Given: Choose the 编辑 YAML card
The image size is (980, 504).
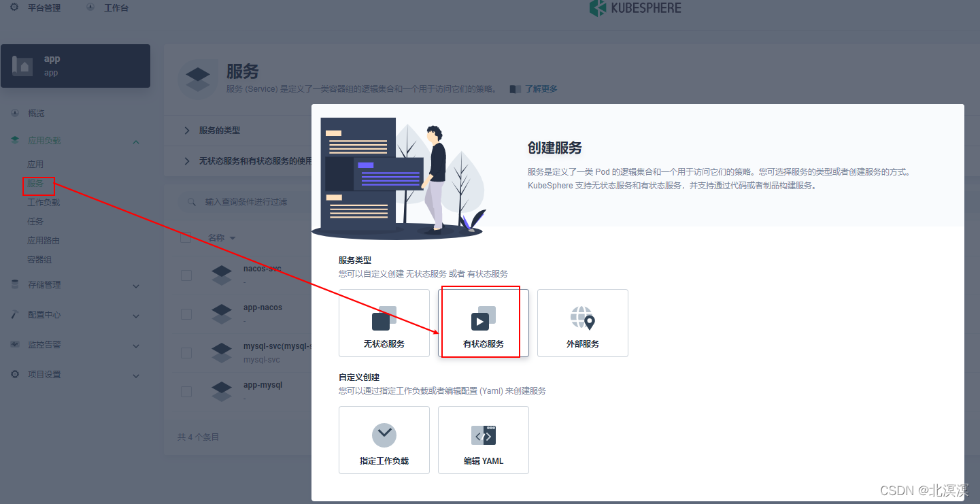Looking at the screenshot, I should [x=484, y=440].
